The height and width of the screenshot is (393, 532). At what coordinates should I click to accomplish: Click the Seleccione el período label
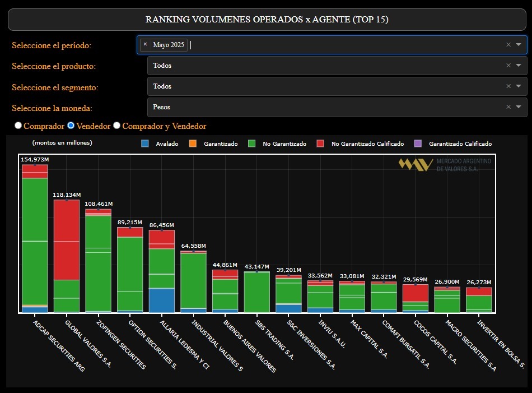[52, 45]
